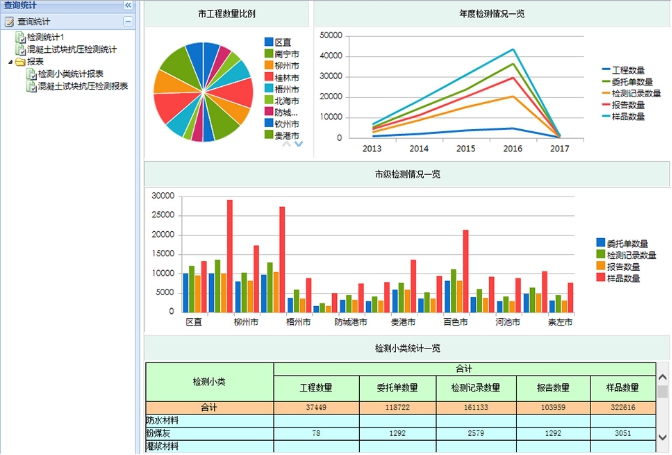This screenshot has height=455, width=672.
Task: Click the 检测统计1 document icon
Action: click(20, 36)
